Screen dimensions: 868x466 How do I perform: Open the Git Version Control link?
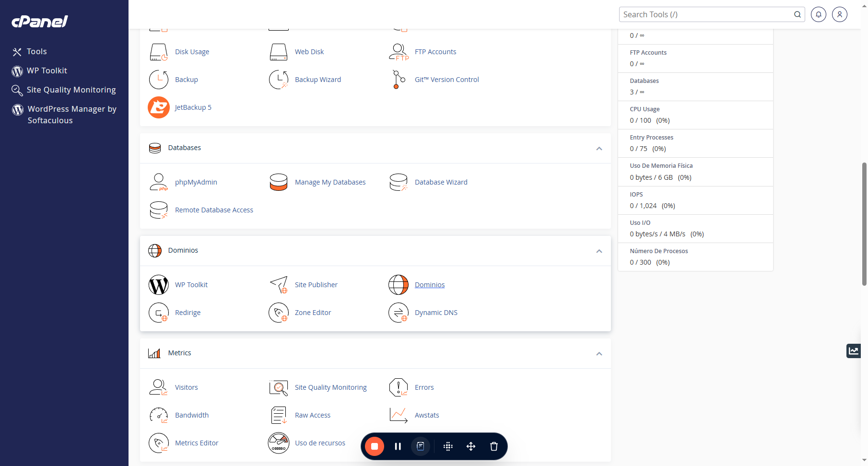446,80
